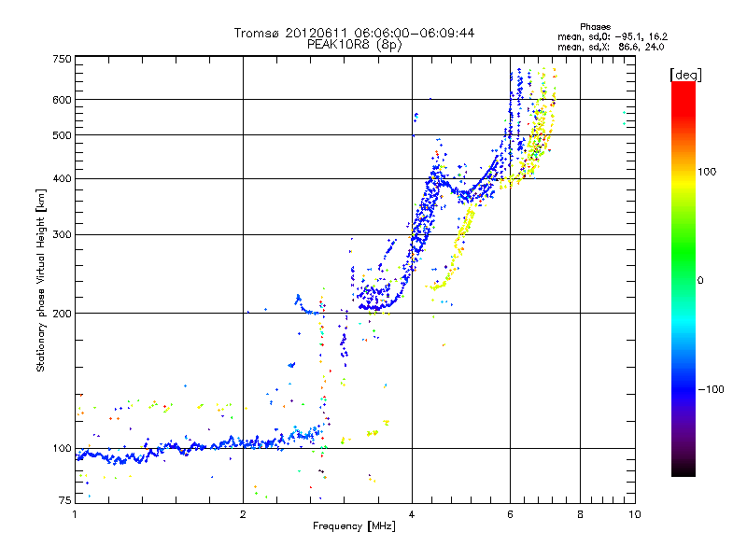Screen dimensions: 747x560
Task: Click the colorbar tick label "100"
Action: 707,172
